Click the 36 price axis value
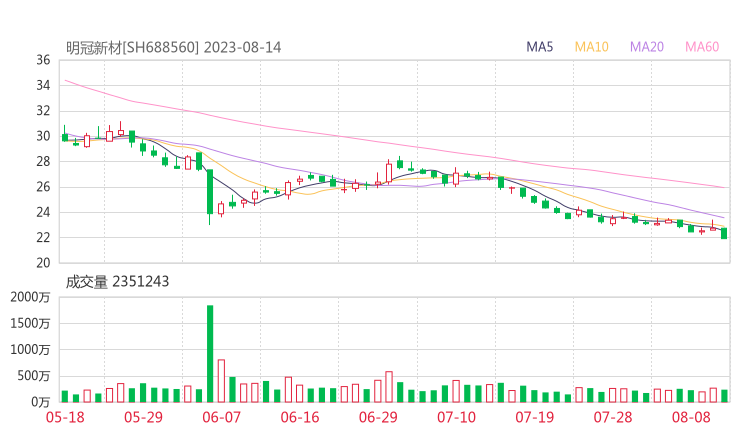Screen dimensions: 740x440 click(x=43, y=60)
